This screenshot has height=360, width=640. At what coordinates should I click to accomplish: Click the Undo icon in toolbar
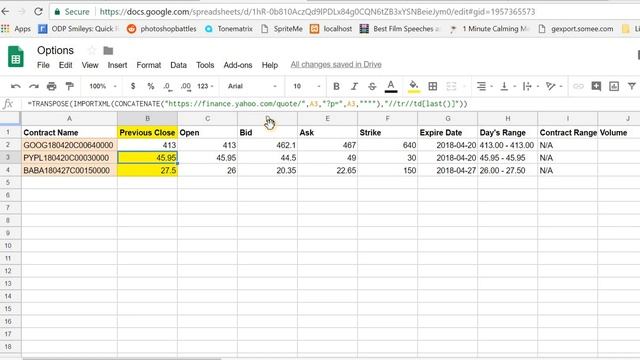(16, 86)
